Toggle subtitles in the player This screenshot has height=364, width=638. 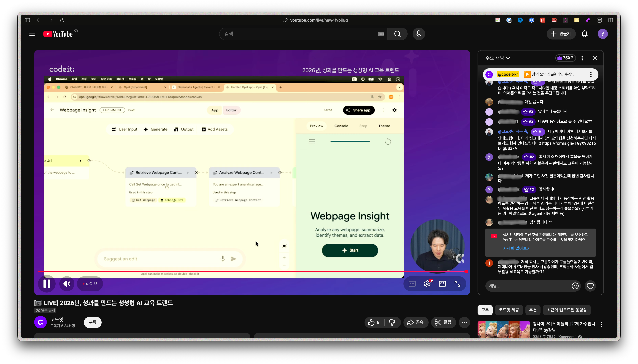point(412,283)
